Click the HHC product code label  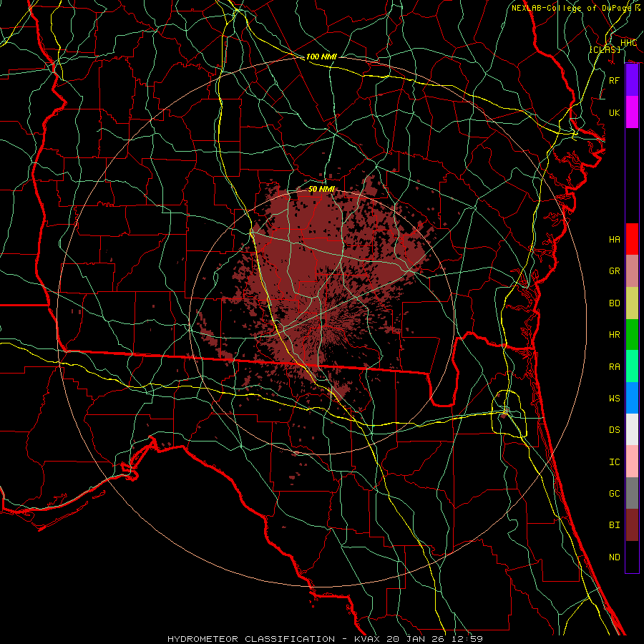tap(628, 43)
